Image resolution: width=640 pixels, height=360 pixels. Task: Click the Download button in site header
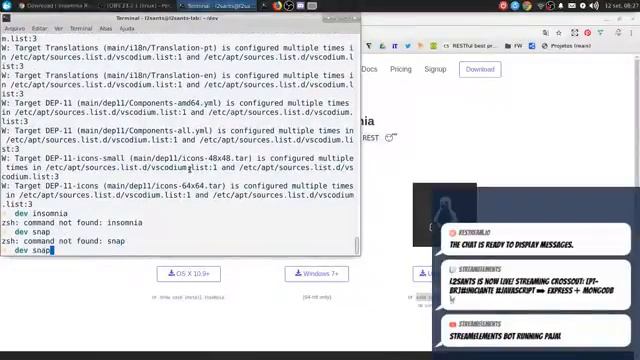pyautogui.click(x=480, y=69)
